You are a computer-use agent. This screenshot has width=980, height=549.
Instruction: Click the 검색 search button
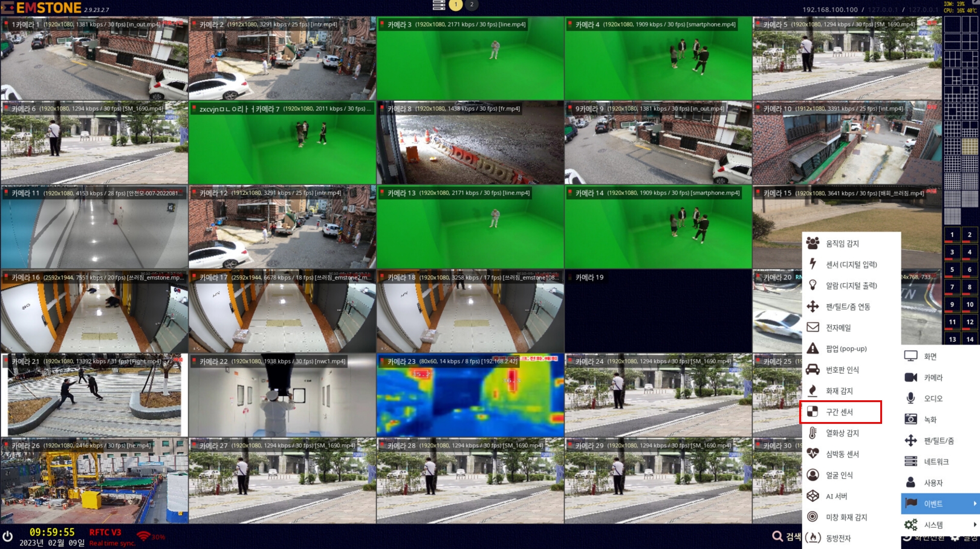pos(786,536)
